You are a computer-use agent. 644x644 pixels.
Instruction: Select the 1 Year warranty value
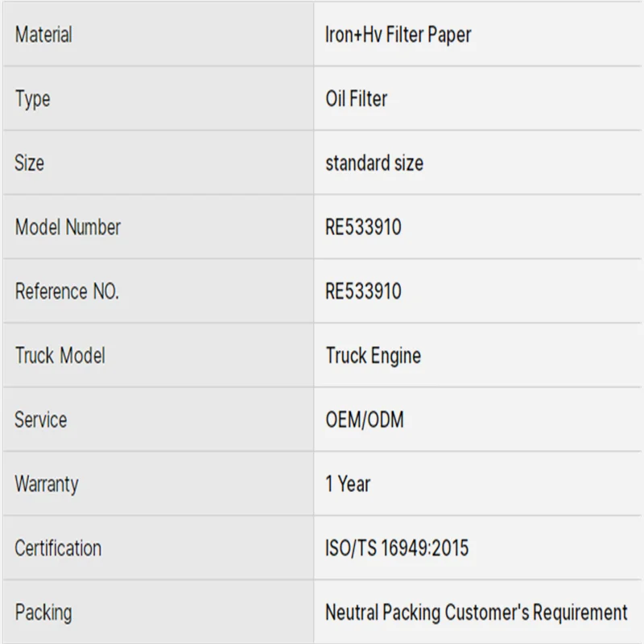coord(348,484)
